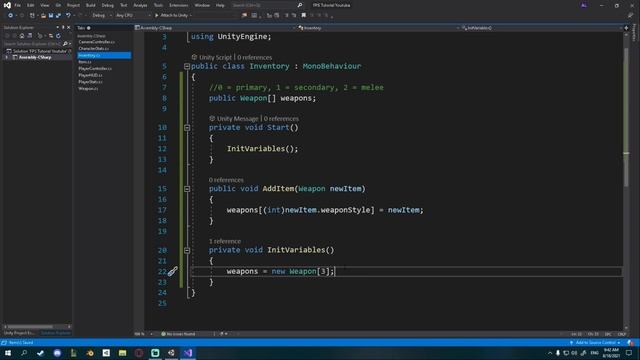Open the Inventory type navigation dropdown
This screenshot has height=360, width=640.
tap(378, 28)
